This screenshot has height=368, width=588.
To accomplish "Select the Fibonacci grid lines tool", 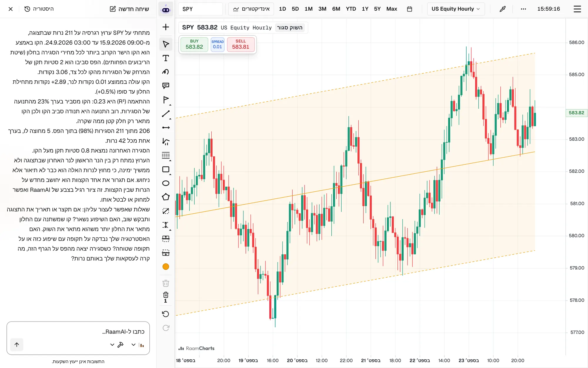I will [166, 155].
